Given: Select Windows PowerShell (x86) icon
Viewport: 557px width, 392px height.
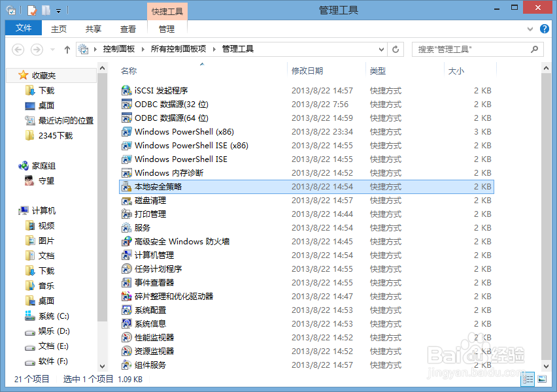Looking at the screenshot, I should point(126,132).
